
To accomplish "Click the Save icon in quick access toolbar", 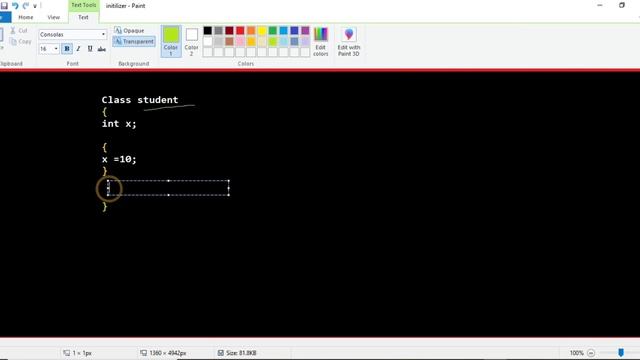I will pos(4,6).
